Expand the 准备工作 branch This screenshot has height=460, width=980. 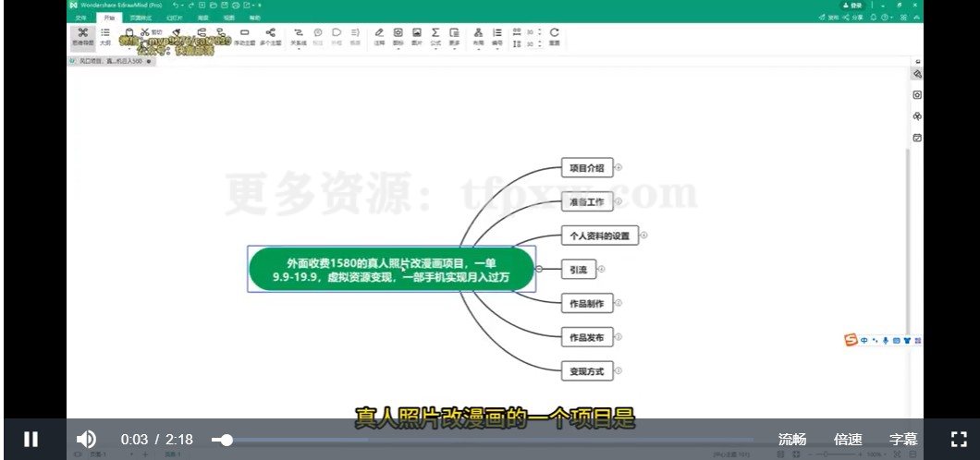[619, 201]
